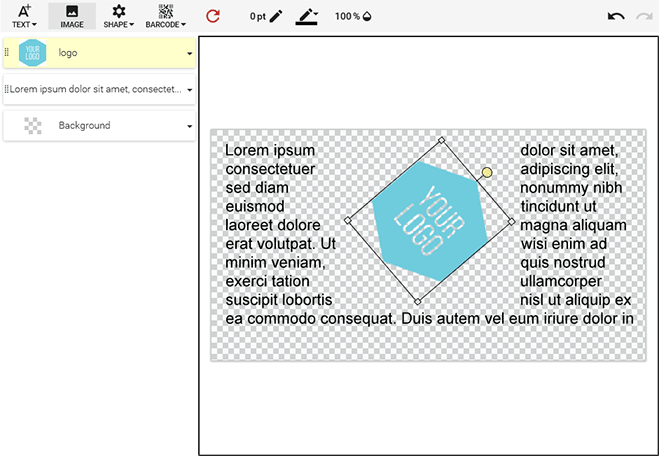Expand the logo layer options dropdown
Image resolution: width=659 pixels, height=456 pixels.
point(190,53)
